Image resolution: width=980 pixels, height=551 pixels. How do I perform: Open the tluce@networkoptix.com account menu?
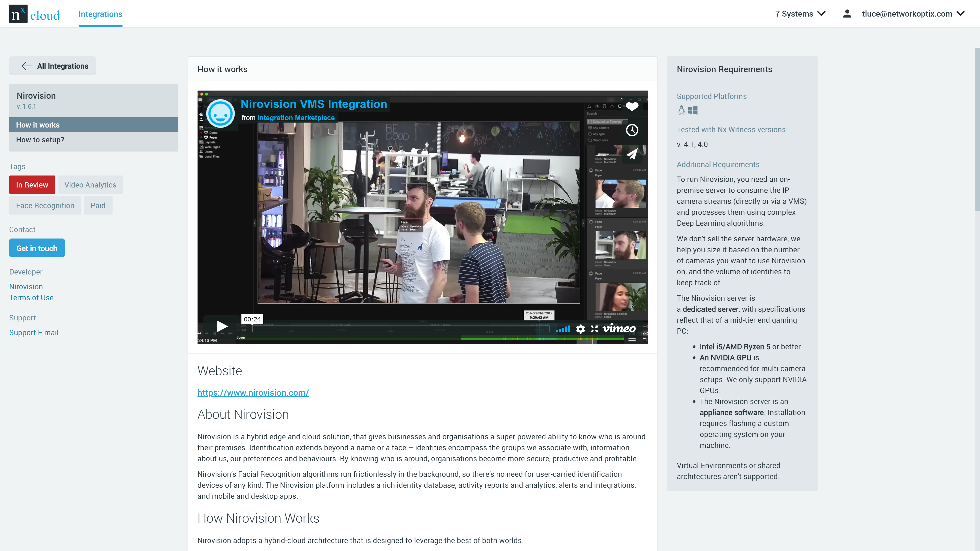[913, 14]
